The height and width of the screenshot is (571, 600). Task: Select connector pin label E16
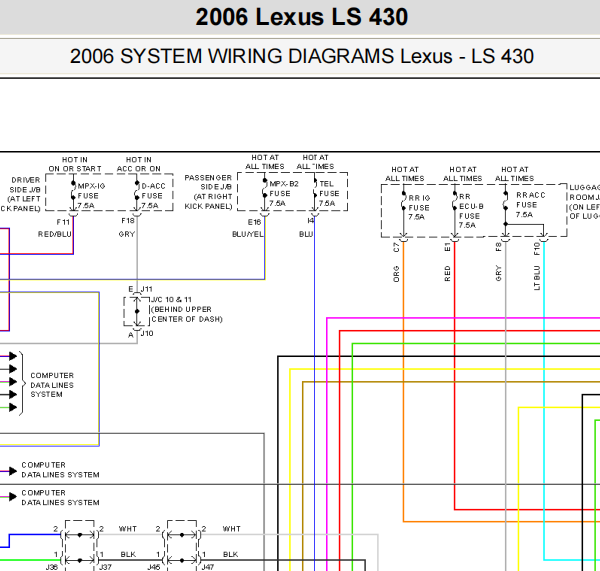point(254,222)
